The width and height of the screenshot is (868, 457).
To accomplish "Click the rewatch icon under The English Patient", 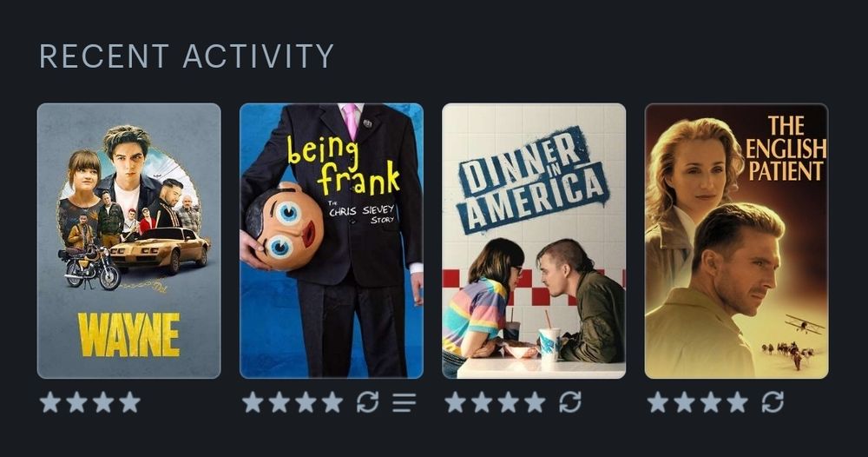I will (x=773, y=402).
